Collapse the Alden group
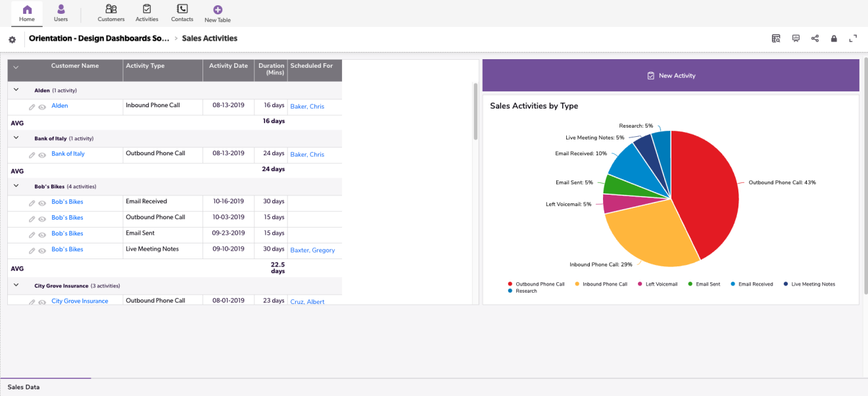The image size is (868, 396). (16, 90)
